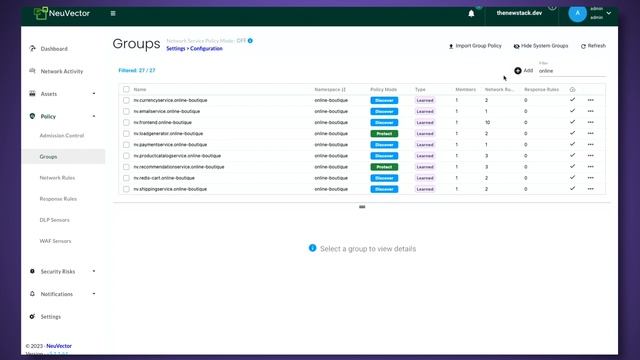The width and height of the screenshot is (640, 360).
Task: Check the nv.paymentservice.online-boutique row
Action: point(126,144)
